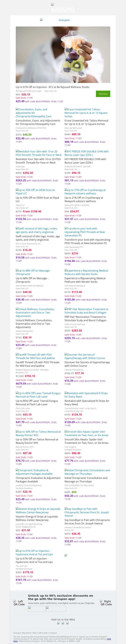
Task: Click the GROUPON logo in the header
Action: tap(63, 9)
